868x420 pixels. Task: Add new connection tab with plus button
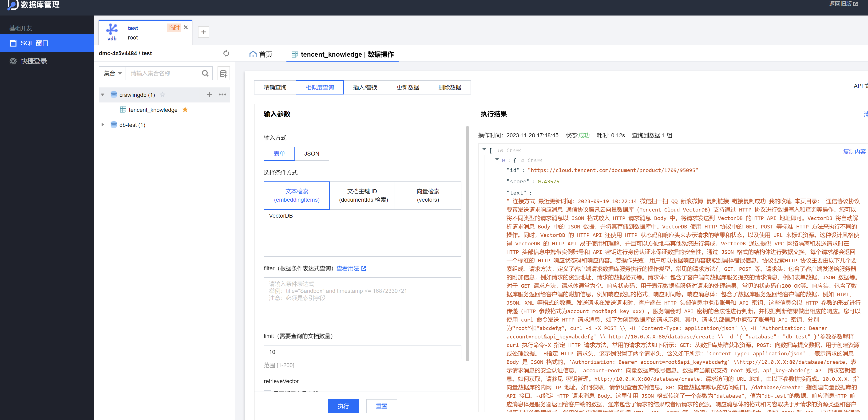[x=203, y=32]
